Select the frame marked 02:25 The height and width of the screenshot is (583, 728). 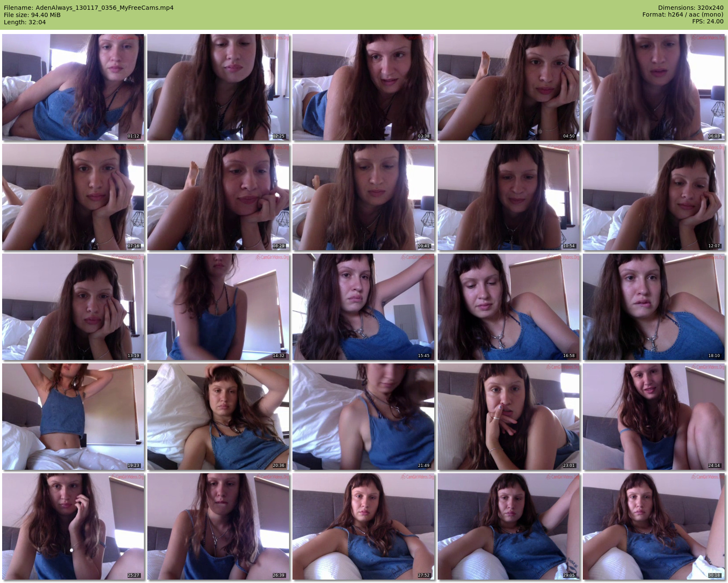218,87
